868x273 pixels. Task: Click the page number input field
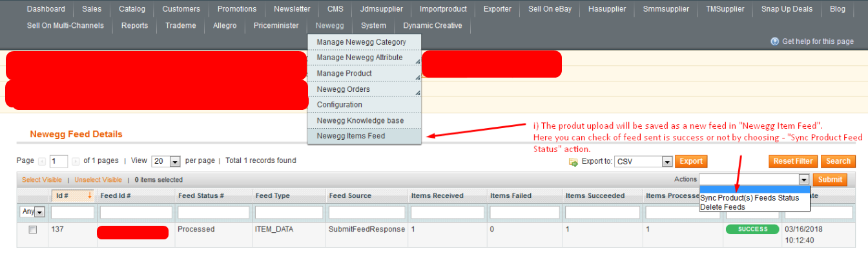click(x=59, y=161)
